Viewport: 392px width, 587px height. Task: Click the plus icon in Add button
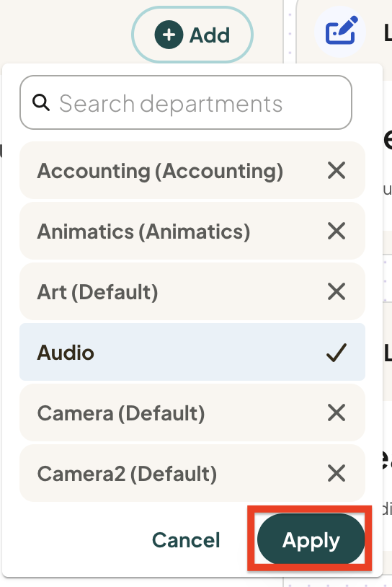(169, 35)
